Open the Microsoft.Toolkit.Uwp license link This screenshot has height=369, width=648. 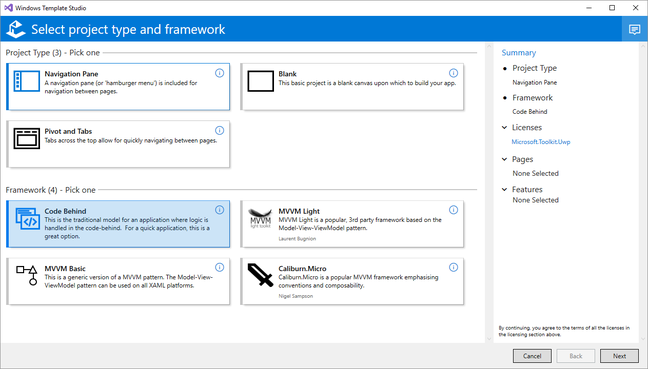(541, 142)
